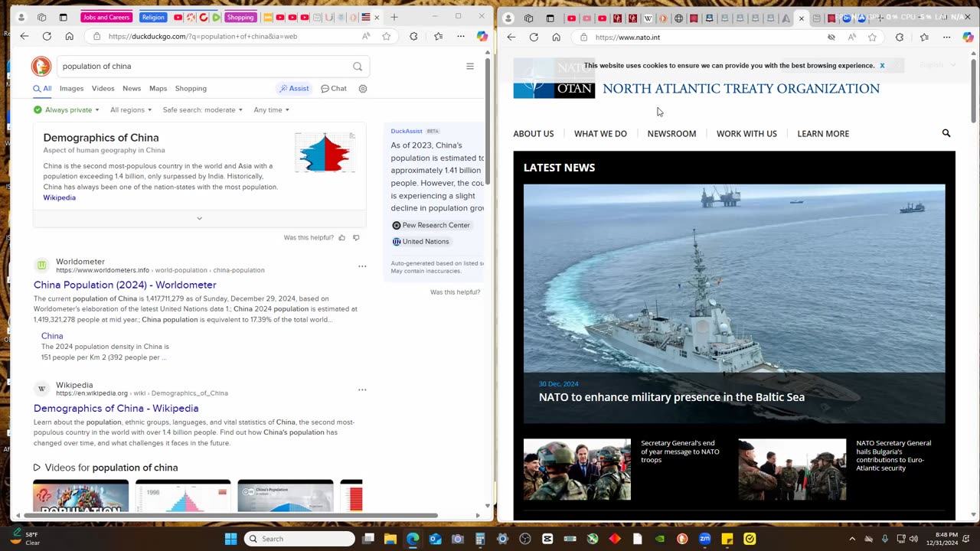Open more options for Worldometer result

coord(362,266)
